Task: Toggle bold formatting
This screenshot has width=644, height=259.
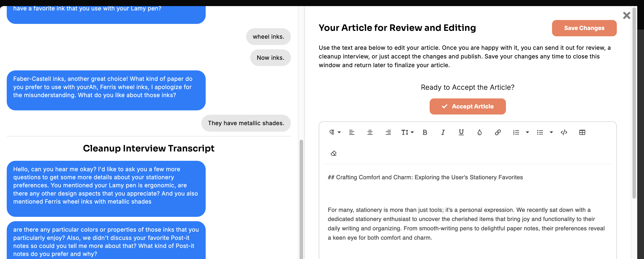Action: pos(425,132)
